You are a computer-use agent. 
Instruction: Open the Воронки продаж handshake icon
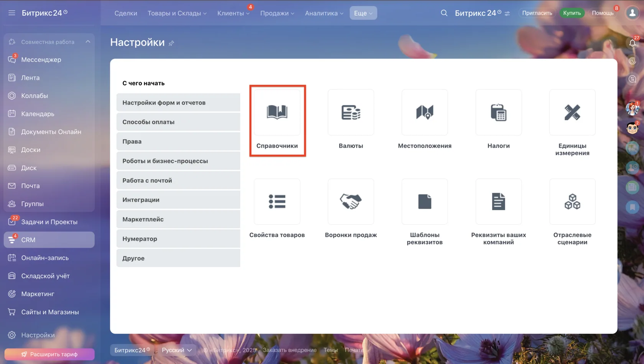pyautogui.click(x=351, y=201)
